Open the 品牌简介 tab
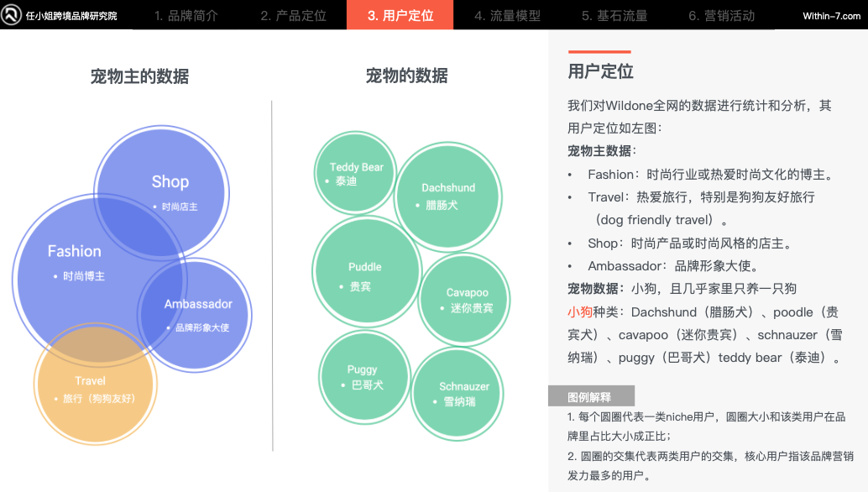This screenshot has width=868, height=492. click(x=186, y=16)
